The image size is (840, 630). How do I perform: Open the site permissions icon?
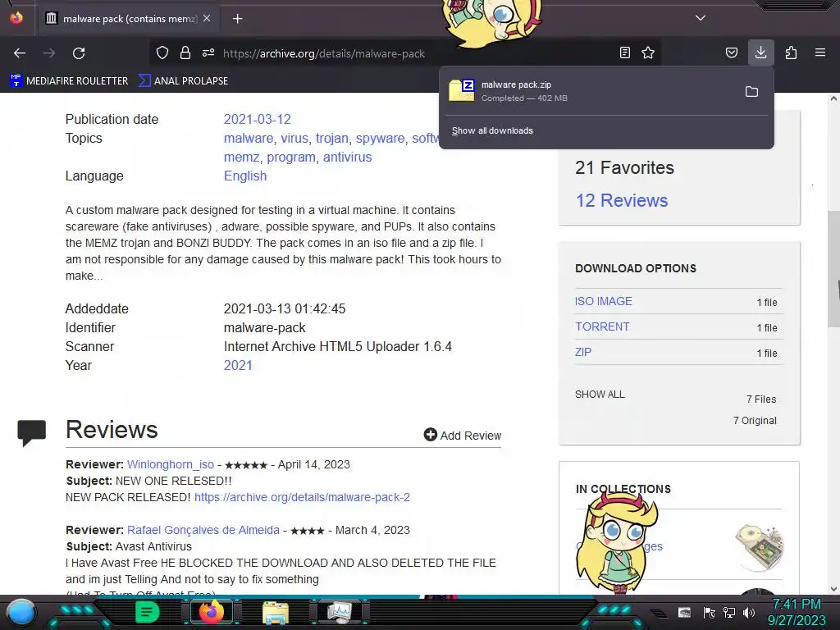coord(208,52)
